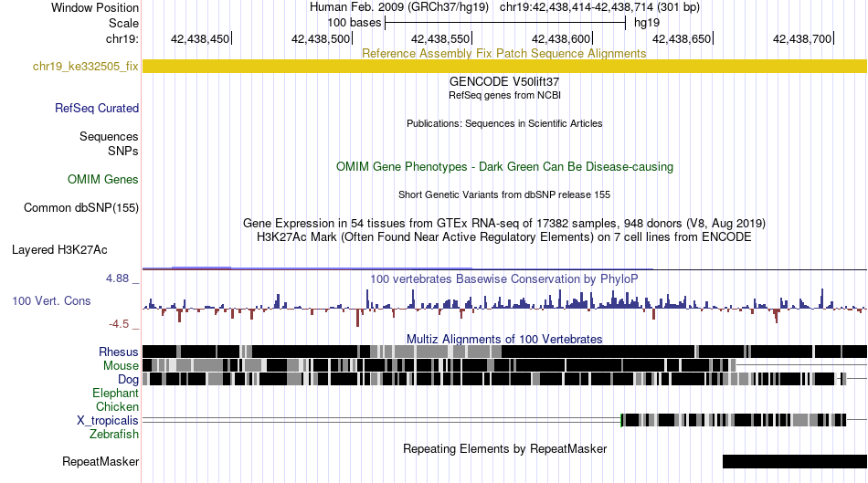Click the 100 Vert. Cons label

click(x=51, y=301)
